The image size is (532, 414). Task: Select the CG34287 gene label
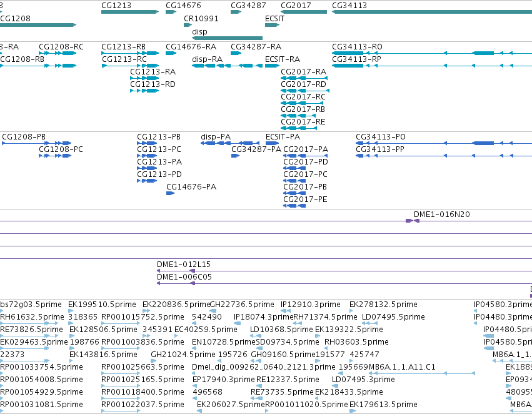(x=248, y=6)
